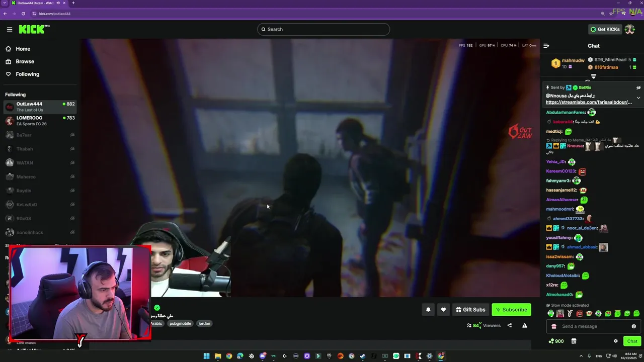Click the 900 channel points balance
The width and height of the screenshot is (644, 362).
[556, 341]
